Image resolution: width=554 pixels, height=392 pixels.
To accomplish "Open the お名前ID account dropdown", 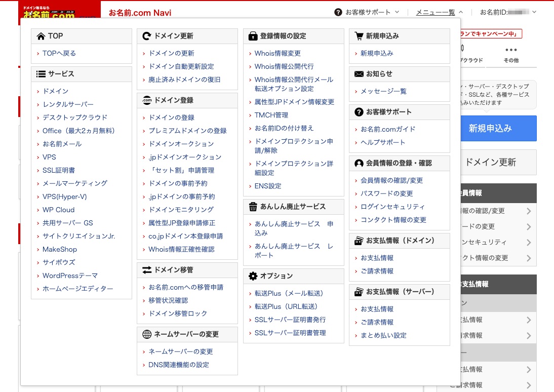I will pos(508,12).
